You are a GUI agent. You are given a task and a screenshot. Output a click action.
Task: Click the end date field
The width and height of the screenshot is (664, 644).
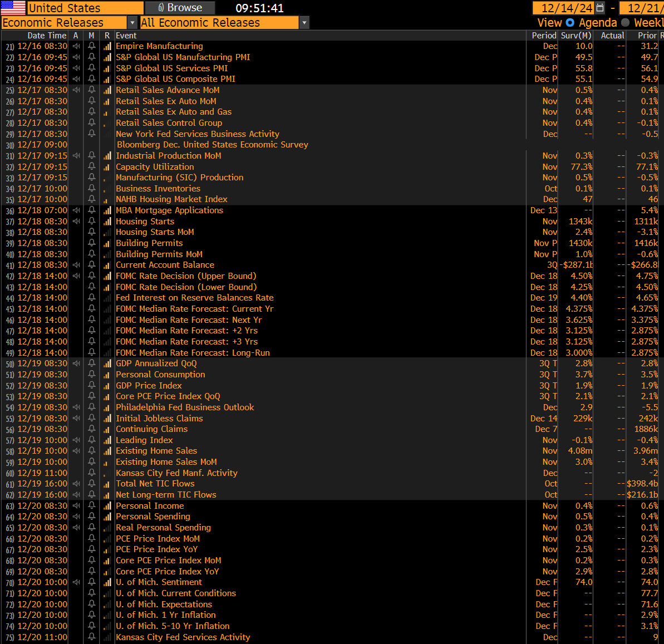click(641, 8)
